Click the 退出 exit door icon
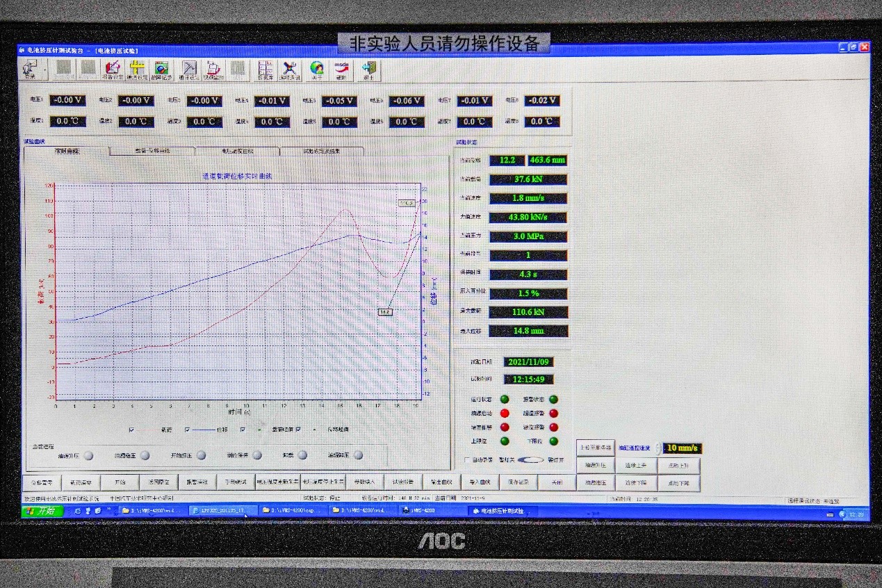The image size is (882, 588). (x=368, y=69)
